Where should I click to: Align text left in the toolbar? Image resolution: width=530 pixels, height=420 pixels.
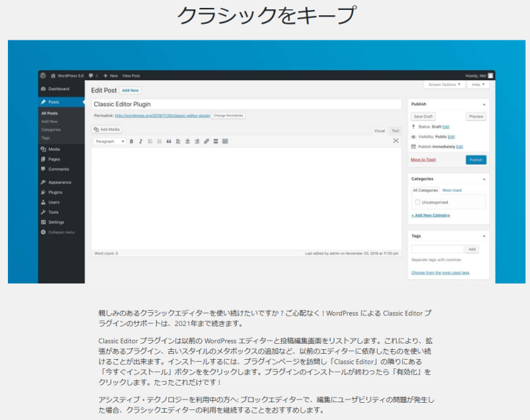coord(178,141)
